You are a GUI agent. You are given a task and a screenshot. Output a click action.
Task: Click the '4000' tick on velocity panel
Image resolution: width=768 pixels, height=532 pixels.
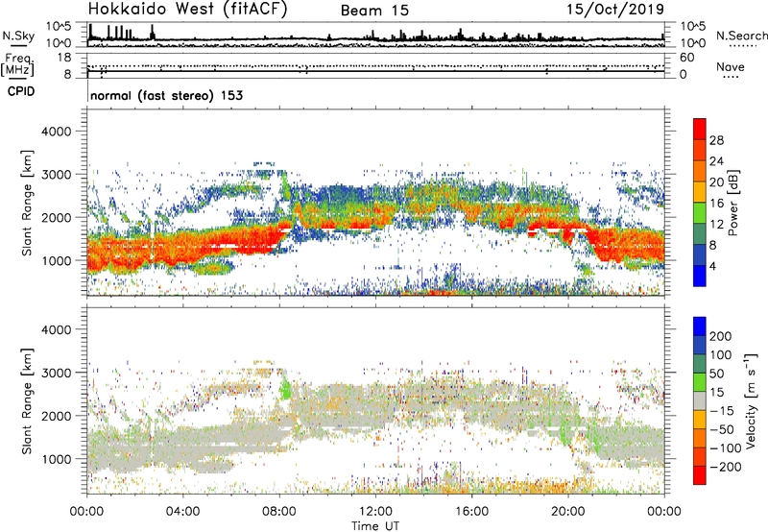56,329
